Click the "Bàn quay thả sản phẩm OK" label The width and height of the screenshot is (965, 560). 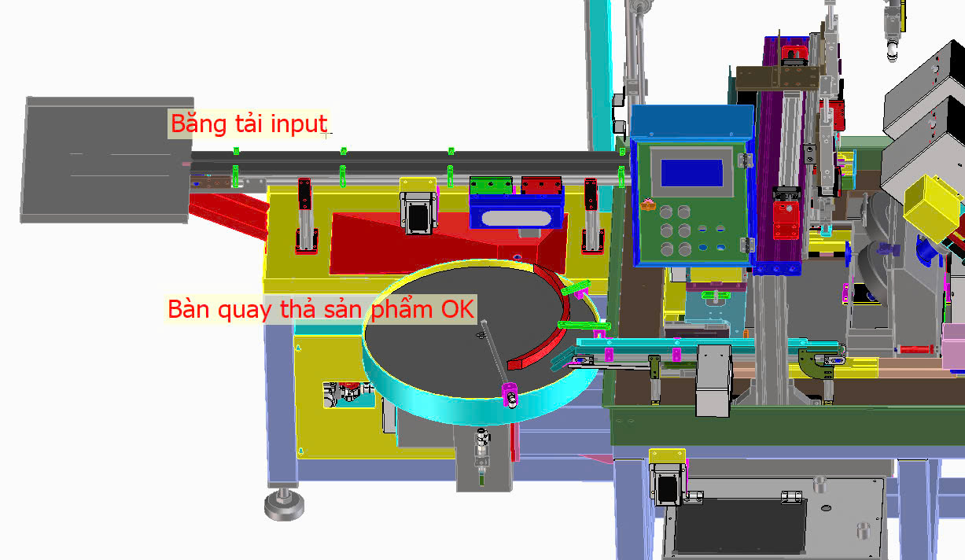tap(321, 308)
